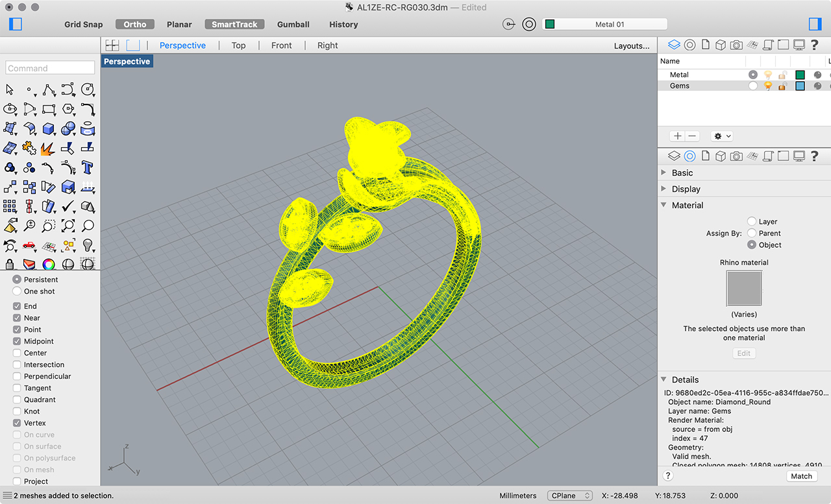
Task: Click the Gems layer lock icon
Action: 784,86
